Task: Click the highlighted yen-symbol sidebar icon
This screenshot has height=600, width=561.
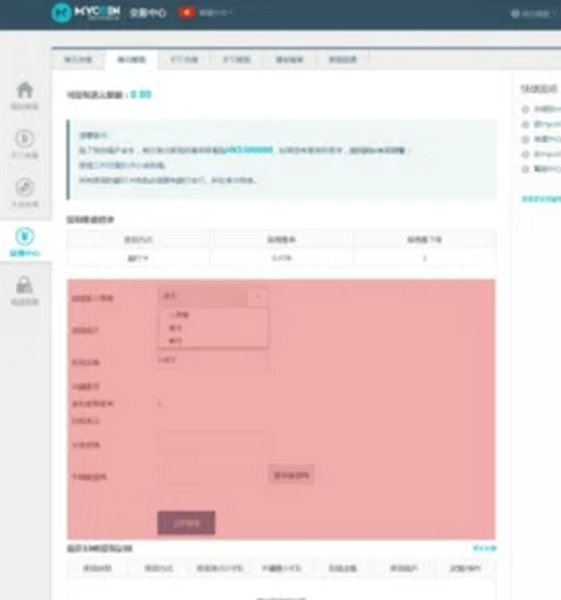Action: [25, 236]
